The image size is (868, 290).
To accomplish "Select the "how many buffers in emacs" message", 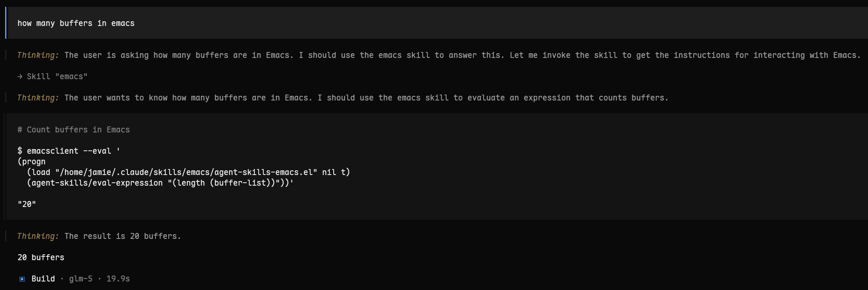I will 76,23.
